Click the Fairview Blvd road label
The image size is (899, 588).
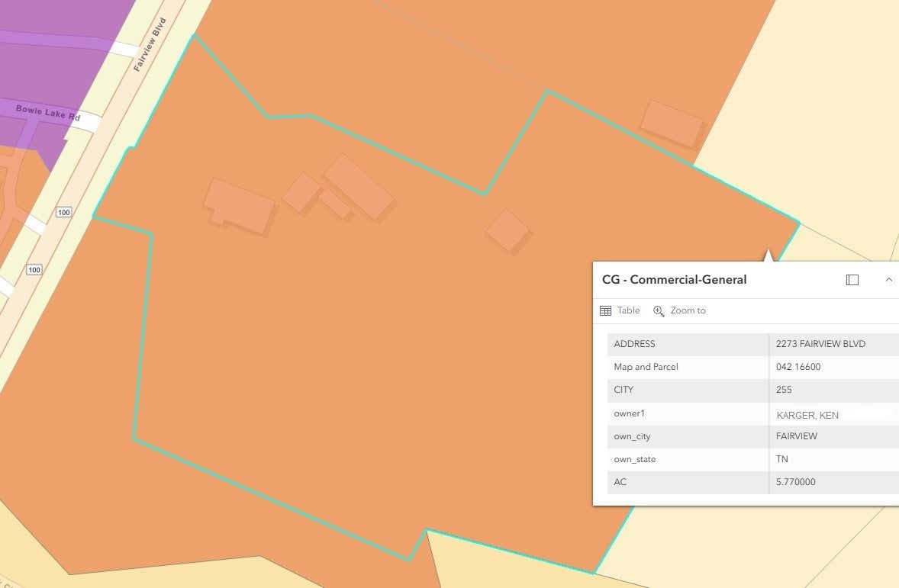tap(149, 46)
